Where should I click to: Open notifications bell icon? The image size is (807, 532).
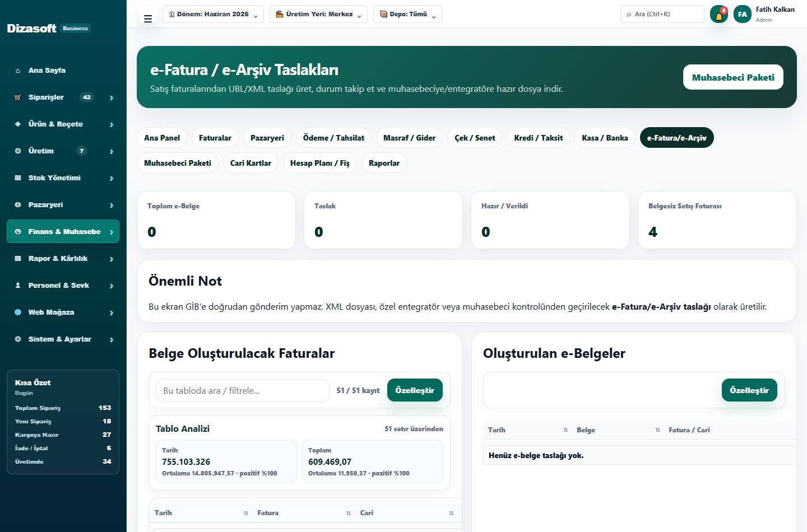(719, 15)
